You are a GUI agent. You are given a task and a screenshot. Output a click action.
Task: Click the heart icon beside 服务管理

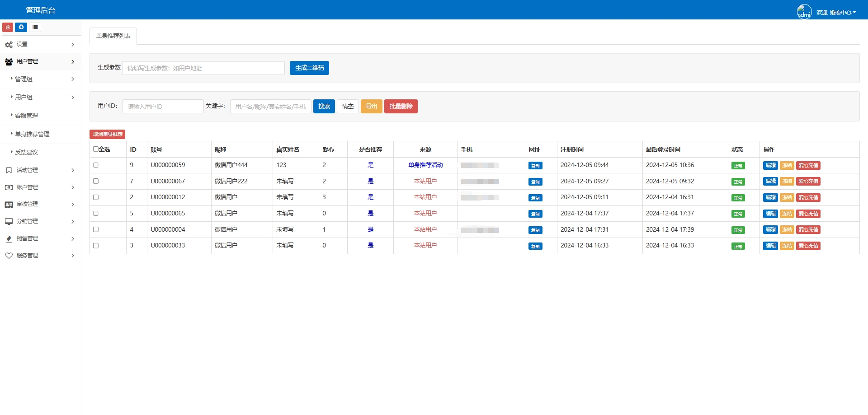(9, 256)
